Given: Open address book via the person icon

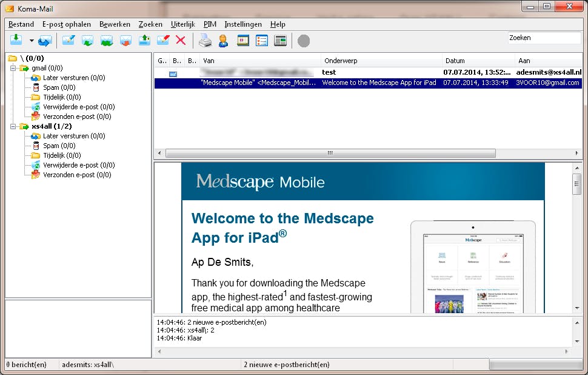Looking at the screenshot, I should point(224,40).
